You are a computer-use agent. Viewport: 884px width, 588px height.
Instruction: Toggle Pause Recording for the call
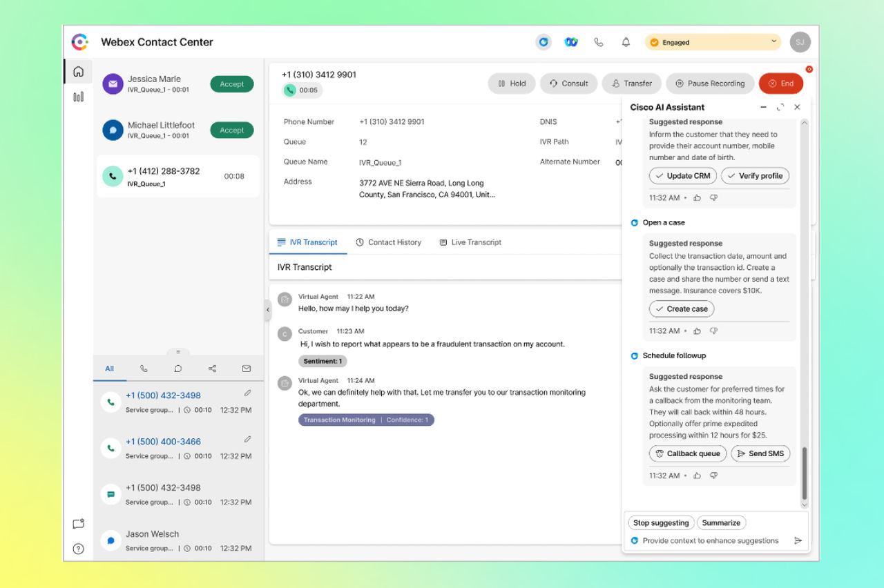coord(709,84)
